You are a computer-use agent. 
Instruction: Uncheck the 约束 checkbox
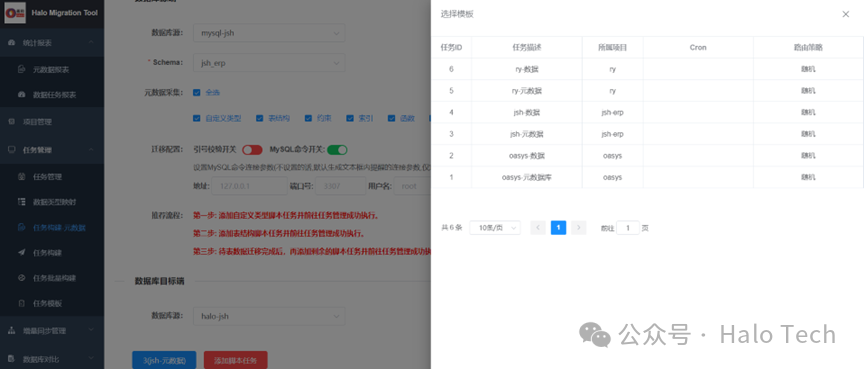point(308,118)
